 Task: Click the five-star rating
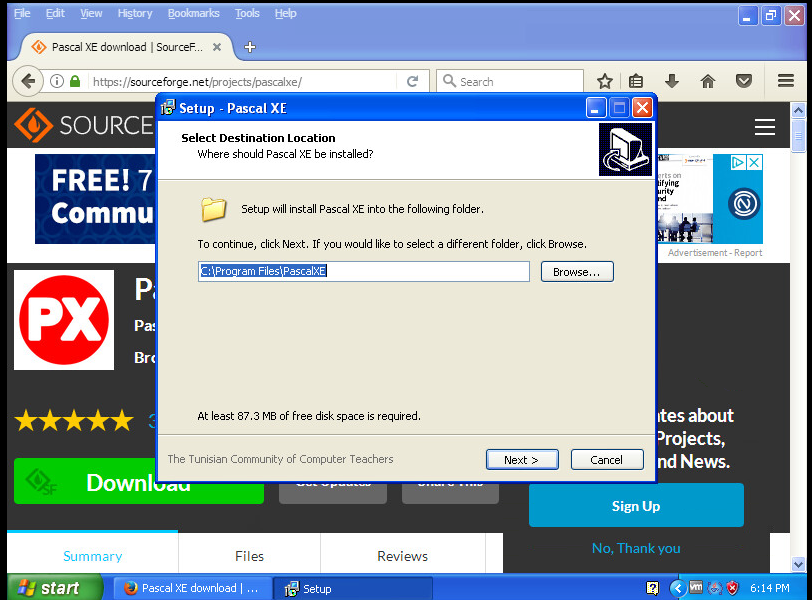74,420
